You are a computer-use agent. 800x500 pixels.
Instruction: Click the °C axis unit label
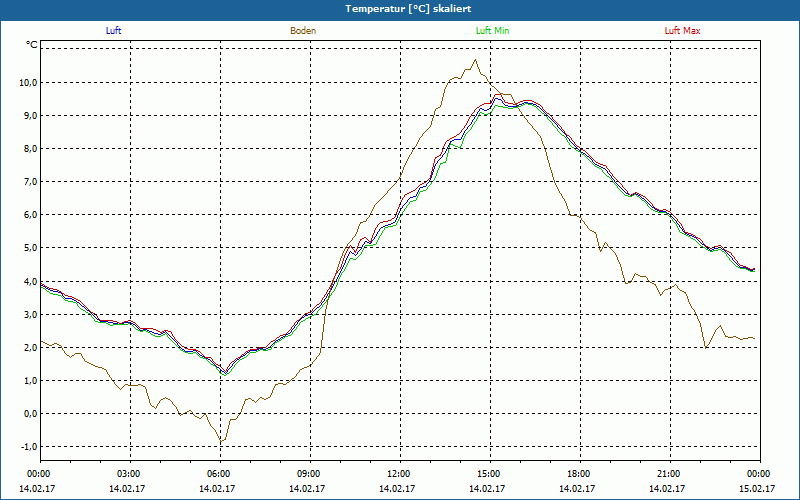[x=32, y=45]
